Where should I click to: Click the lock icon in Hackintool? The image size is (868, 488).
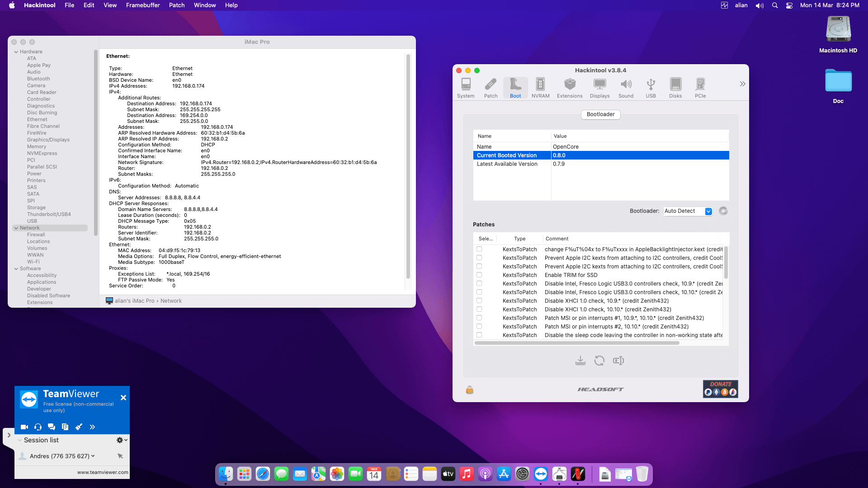point(470,389)
